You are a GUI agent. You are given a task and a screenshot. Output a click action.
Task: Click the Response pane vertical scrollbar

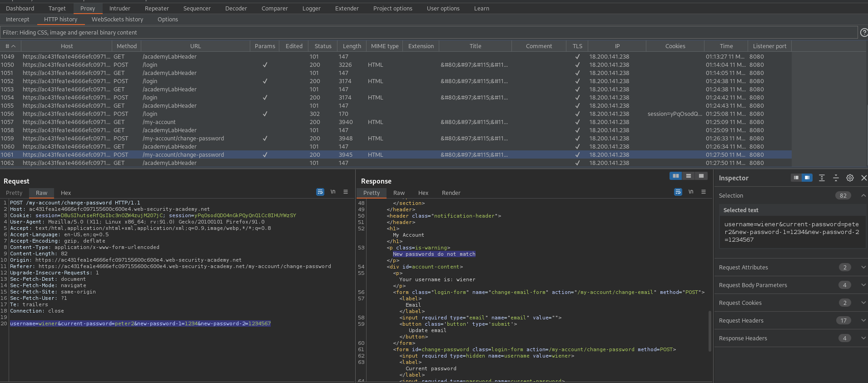click(710, 331)
